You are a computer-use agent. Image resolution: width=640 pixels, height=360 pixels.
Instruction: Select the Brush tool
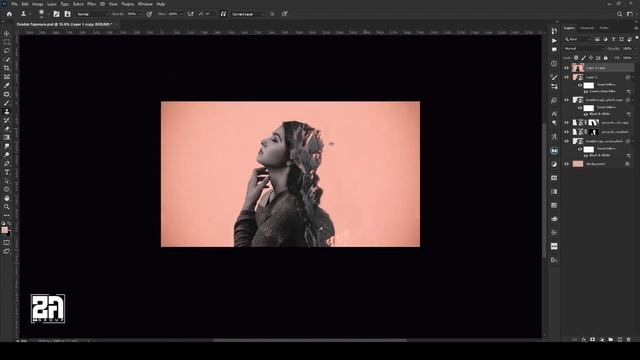click(7, 103)
